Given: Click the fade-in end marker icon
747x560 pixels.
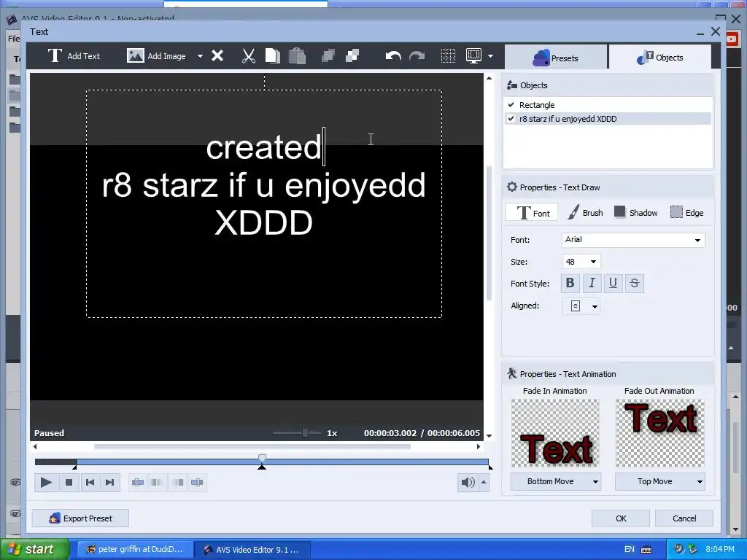Looking at the screenshot, I should pos(156,483).
